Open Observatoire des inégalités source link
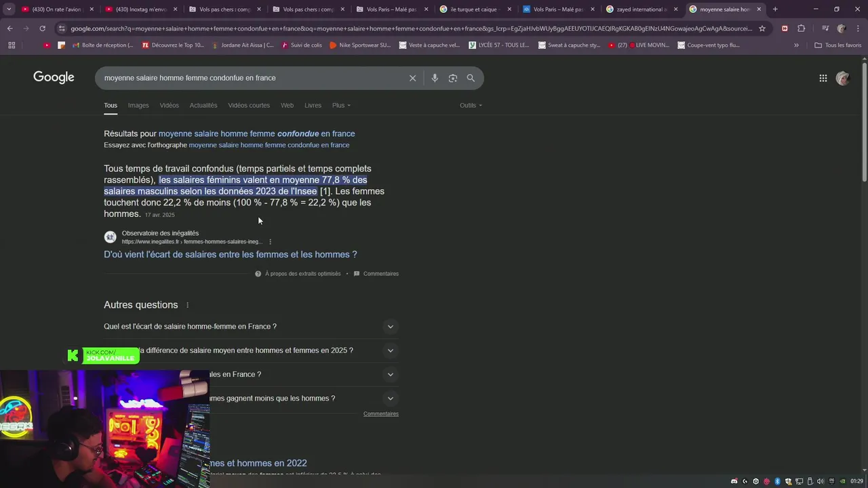868x488 pixels. tap(160, 233)
